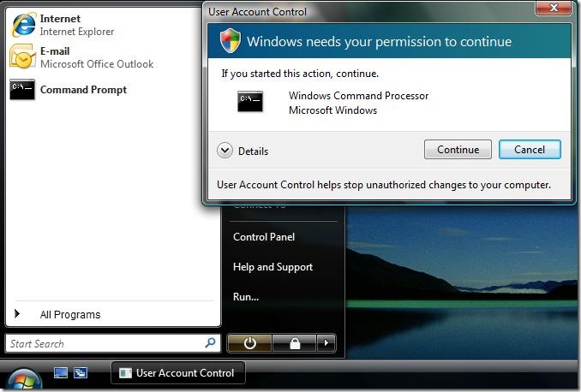Open the Command Prompt icon in Start menu
The image size is (581, 392).
coord(22,90)
